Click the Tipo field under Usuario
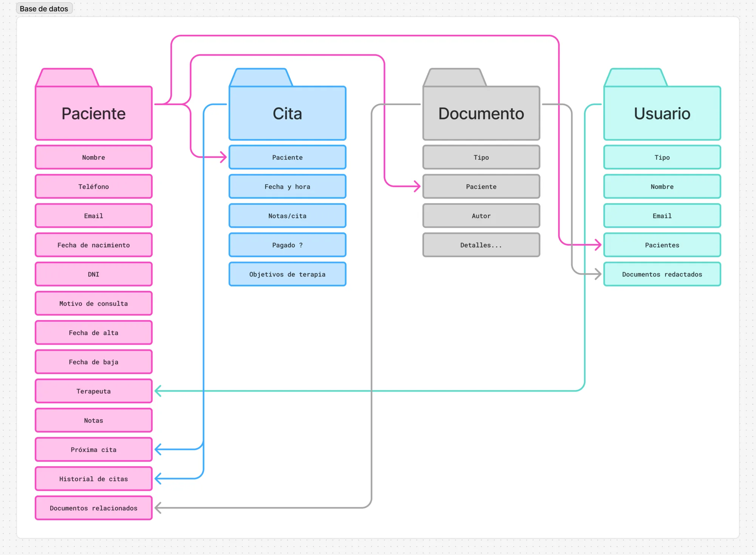756x555 pixels. [662, 157]
